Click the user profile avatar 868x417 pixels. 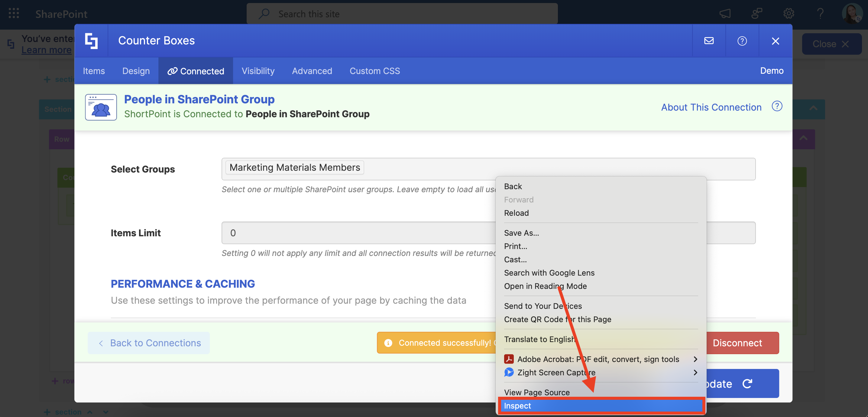pos(851,14)
